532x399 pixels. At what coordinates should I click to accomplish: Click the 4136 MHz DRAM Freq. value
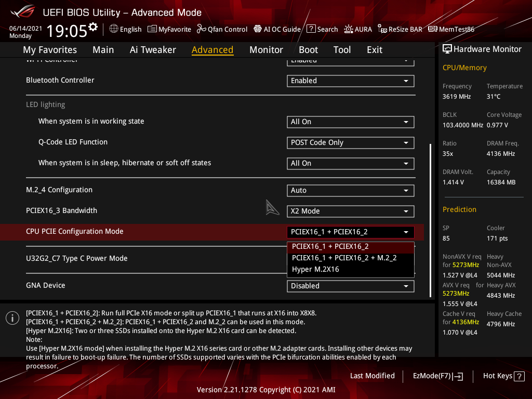pos(500,154)
